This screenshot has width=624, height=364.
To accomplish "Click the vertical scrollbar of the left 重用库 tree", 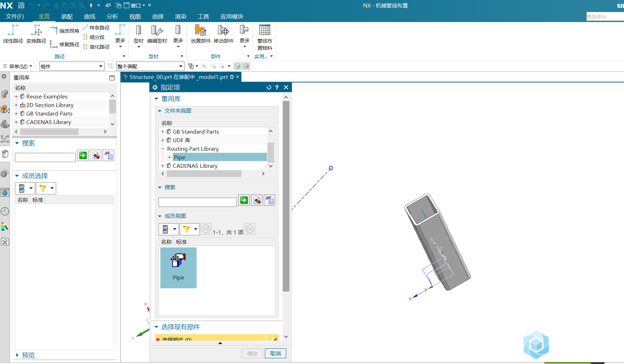I will point(112,106).
